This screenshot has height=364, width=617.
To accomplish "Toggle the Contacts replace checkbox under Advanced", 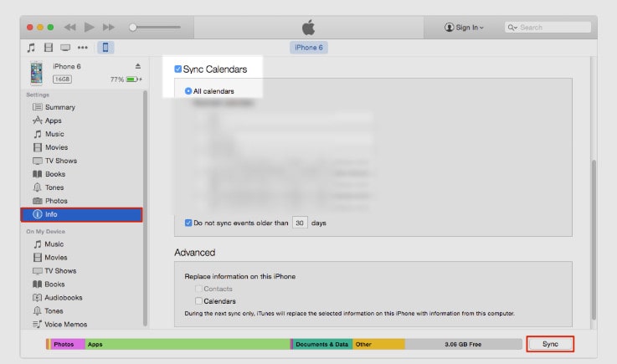I will click(198, 289).
